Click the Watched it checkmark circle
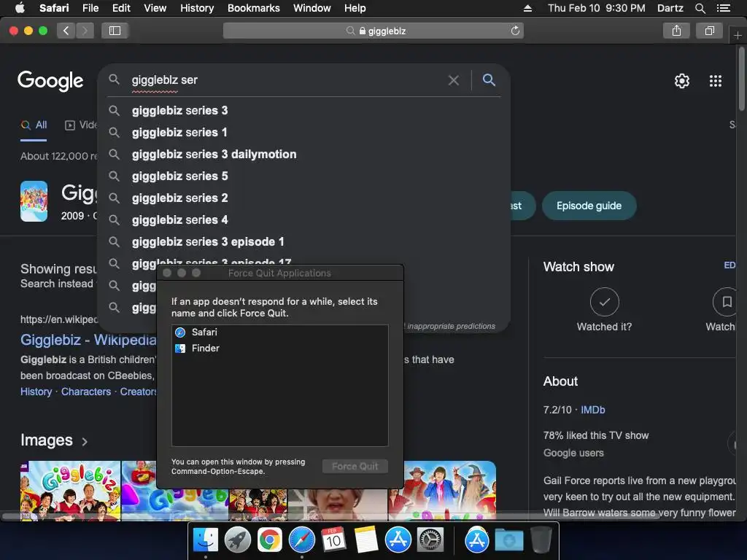The image size is (747, 560). coord(604,302)
